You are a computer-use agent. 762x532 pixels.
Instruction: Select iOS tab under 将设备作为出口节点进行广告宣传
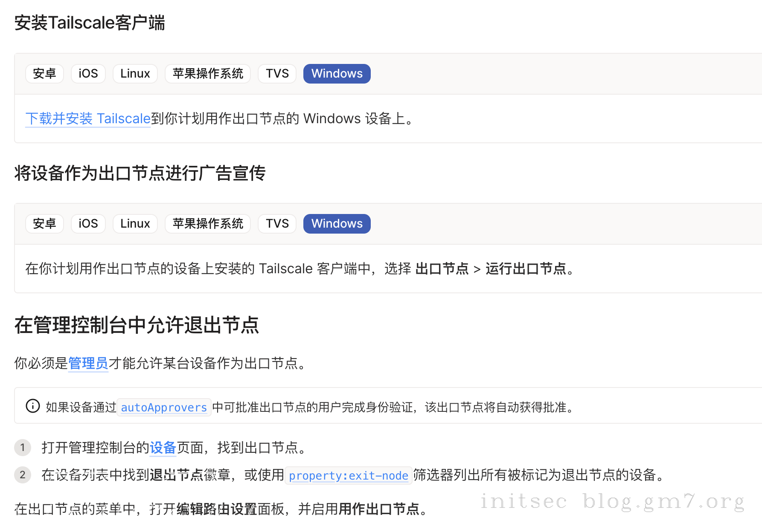coord(88,224)
